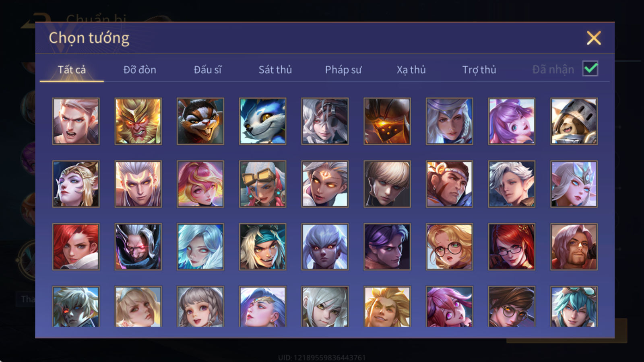Select the Tất cả tab
The width and height of the screenshot is (644, 362).
pyautogui.click(x=72, y=70)
